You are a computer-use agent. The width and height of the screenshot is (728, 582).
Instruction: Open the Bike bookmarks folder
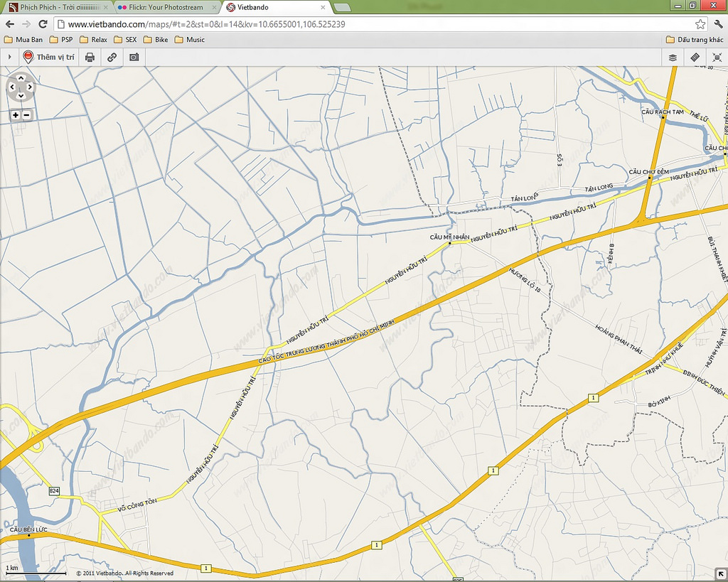tap(156, 40)
